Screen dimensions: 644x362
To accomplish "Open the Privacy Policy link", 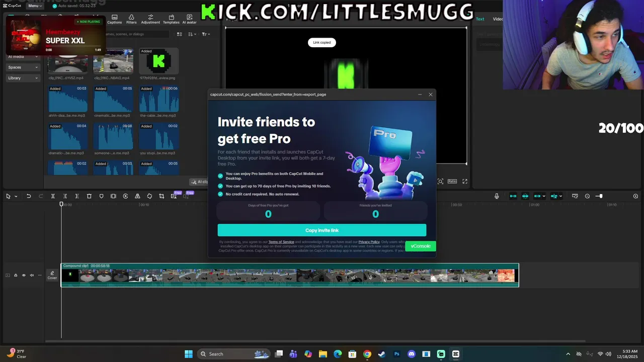I will coord(369,242).
